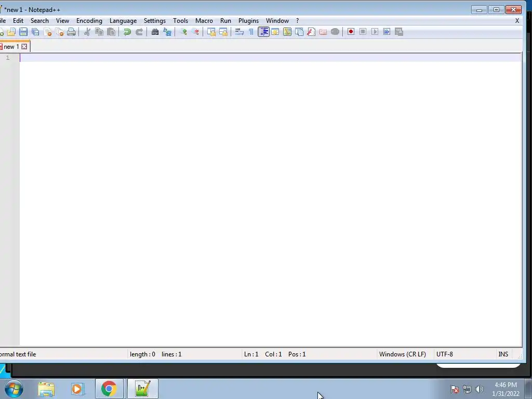Image resolution: width=532 pixels, height=399 pixels.
Task: Click the Close document toolbar icon
Action: [x=47, y=32]
